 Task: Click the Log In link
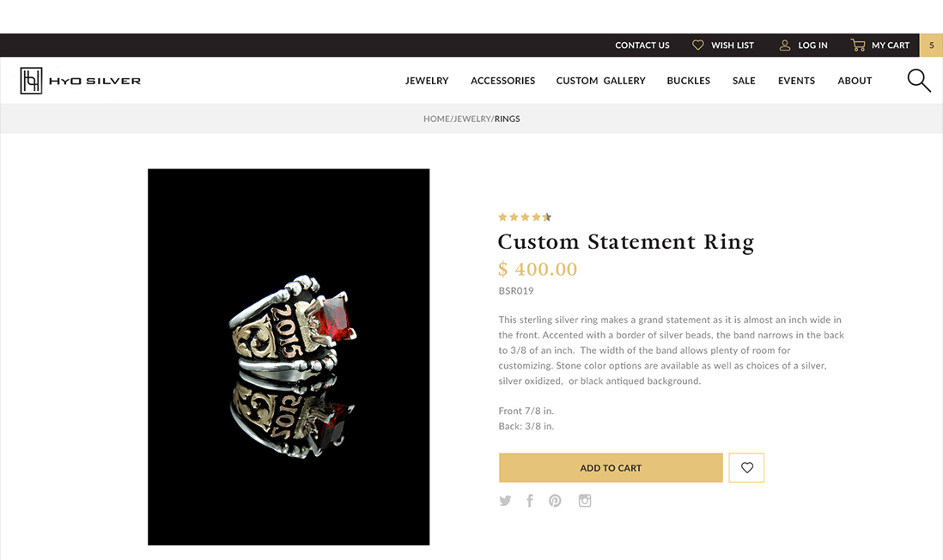(x=804, y=46)
